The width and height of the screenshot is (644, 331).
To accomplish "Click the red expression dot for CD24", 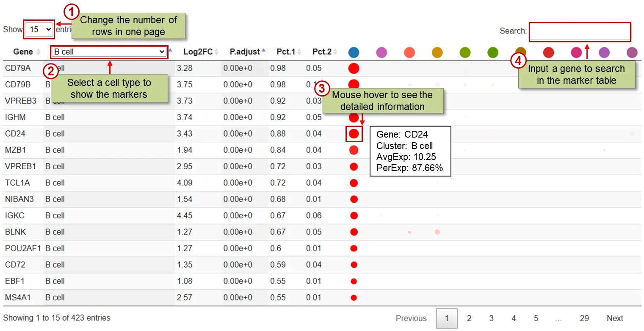I will 354,134.
